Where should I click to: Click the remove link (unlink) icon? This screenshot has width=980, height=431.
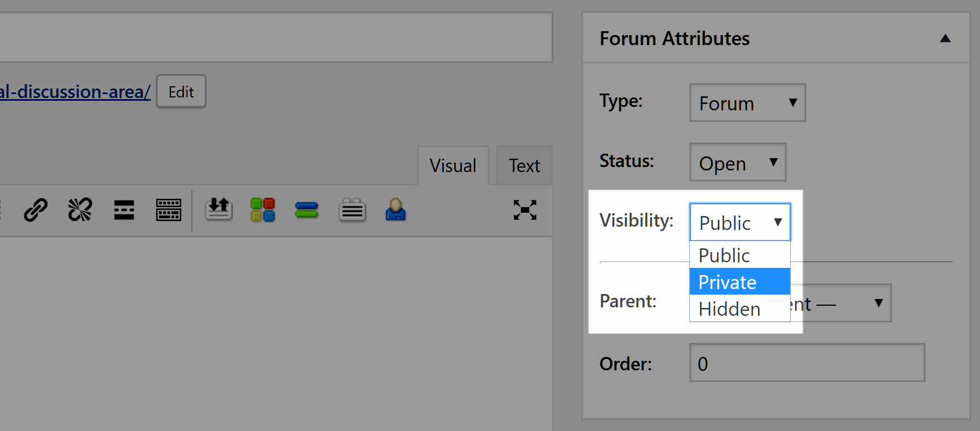tap(80, 210)
